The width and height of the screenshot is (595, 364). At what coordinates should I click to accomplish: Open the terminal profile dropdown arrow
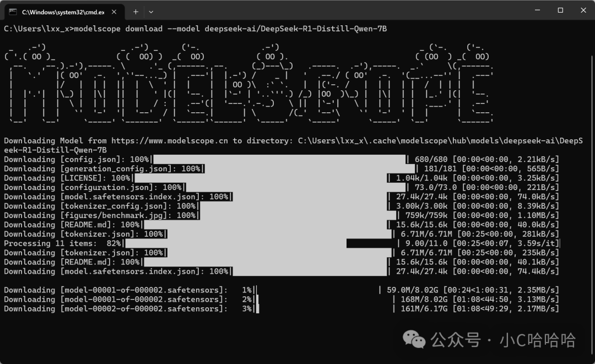point(151,12)
